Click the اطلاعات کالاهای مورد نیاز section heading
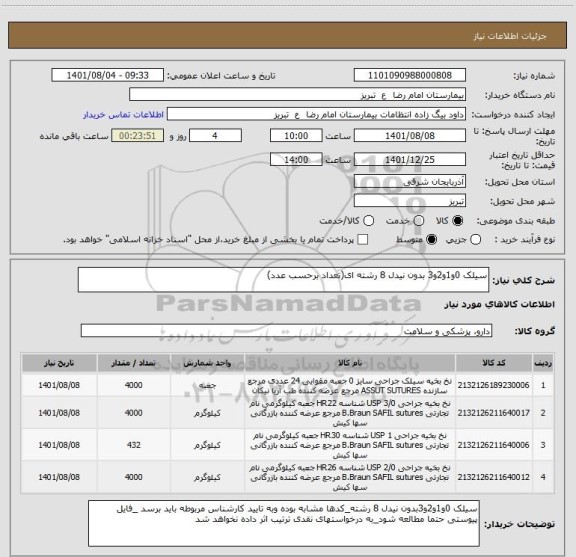Screen dimensions: 576x557 pyautogui.click(x=500, y=305)
